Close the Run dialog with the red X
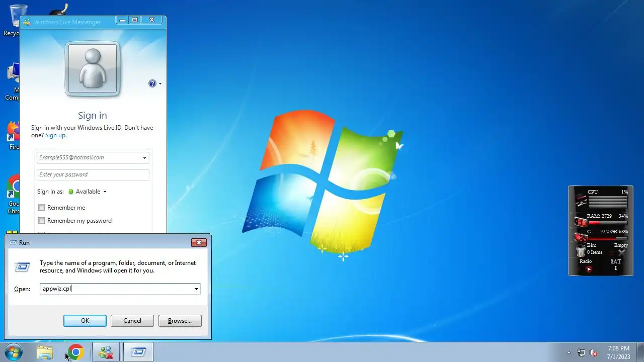The image size is (644, 362). 199,243
